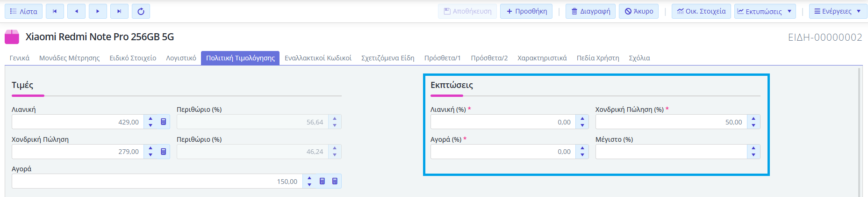Click first calculator icon in Αγορά field
This screenshot has height=197, width=868.
pos(322,181)
